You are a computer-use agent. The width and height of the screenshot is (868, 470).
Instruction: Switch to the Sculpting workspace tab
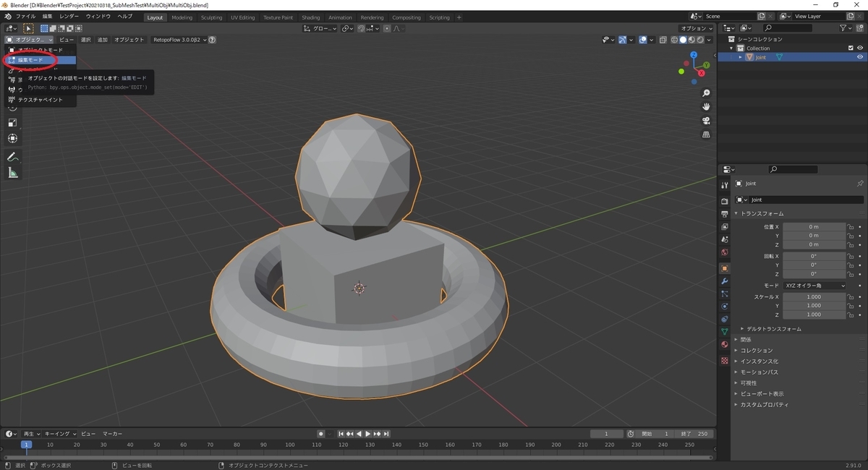pyautogui.click(x=211, y=17)
